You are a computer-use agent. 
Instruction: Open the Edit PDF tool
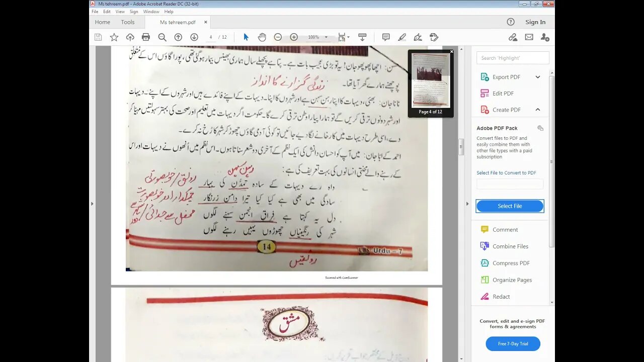point(503,94)
